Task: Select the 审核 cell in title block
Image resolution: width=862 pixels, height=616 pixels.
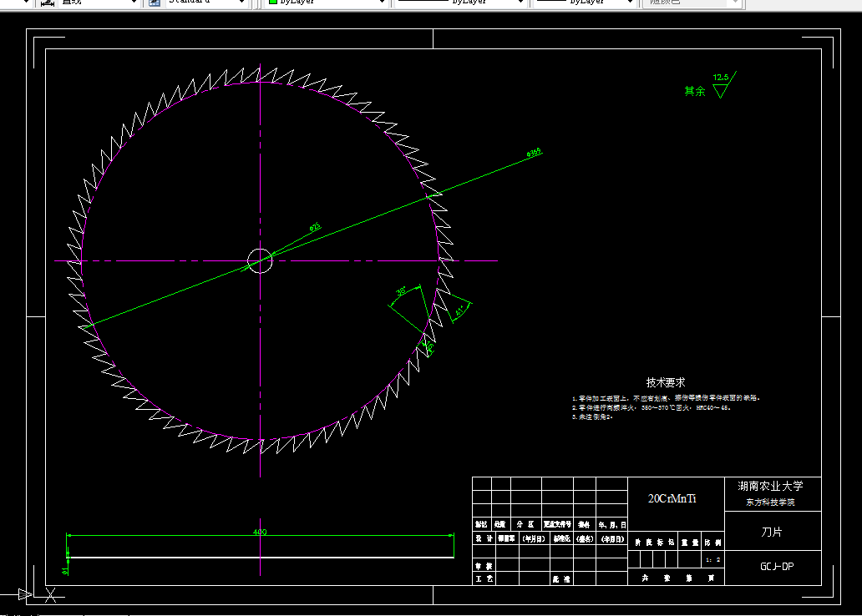Action: click(x=484, y=565)
